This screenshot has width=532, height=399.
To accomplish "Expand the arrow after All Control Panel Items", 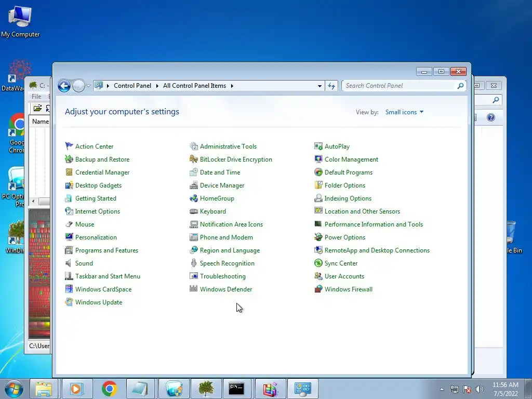I will coord(232,86).
